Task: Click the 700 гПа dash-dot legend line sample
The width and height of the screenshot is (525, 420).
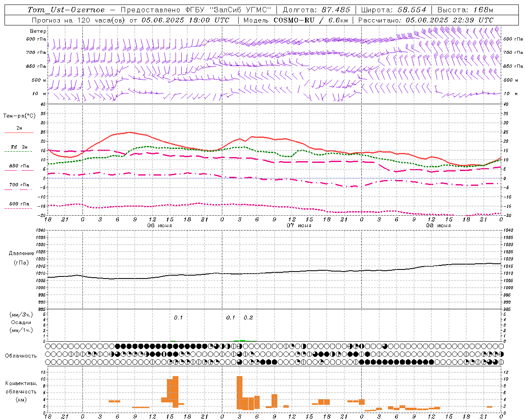Action: [19, 189]
